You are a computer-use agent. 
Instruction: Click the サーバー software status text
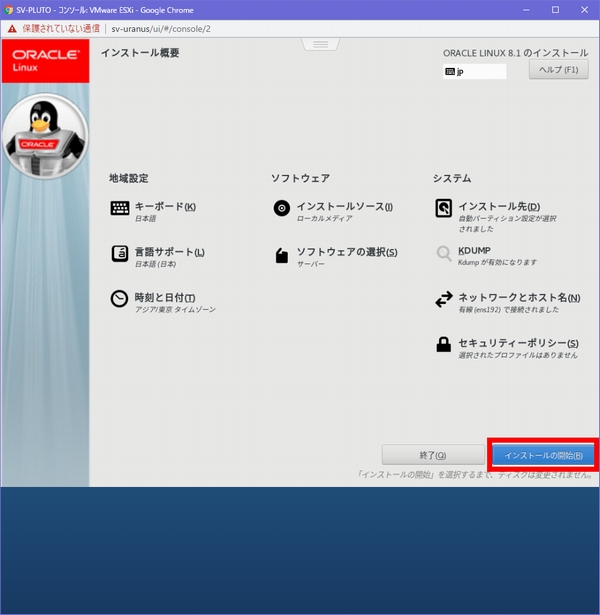click(x=311, y=264)
